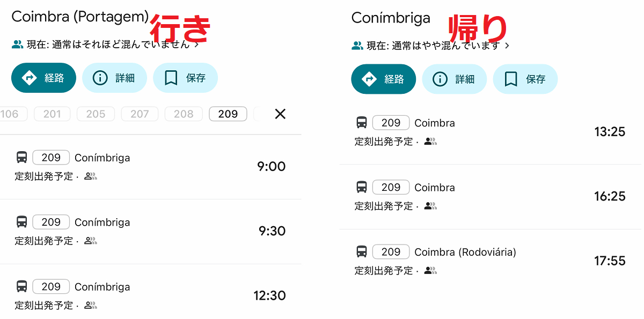The image size is (644, 319).
Task: Select the 201 line filter chip
Action: [x=52, y=114]
